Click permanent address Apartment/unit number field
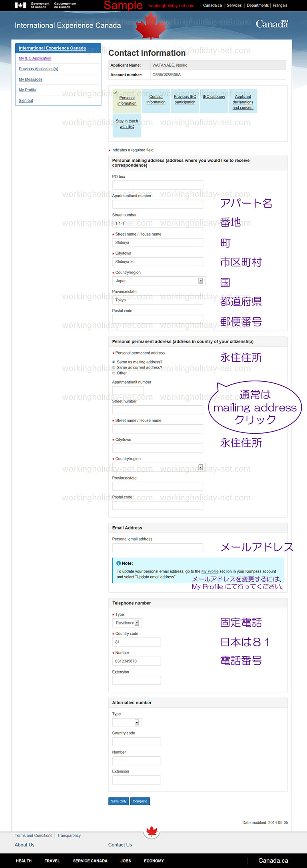 [128, 390]
